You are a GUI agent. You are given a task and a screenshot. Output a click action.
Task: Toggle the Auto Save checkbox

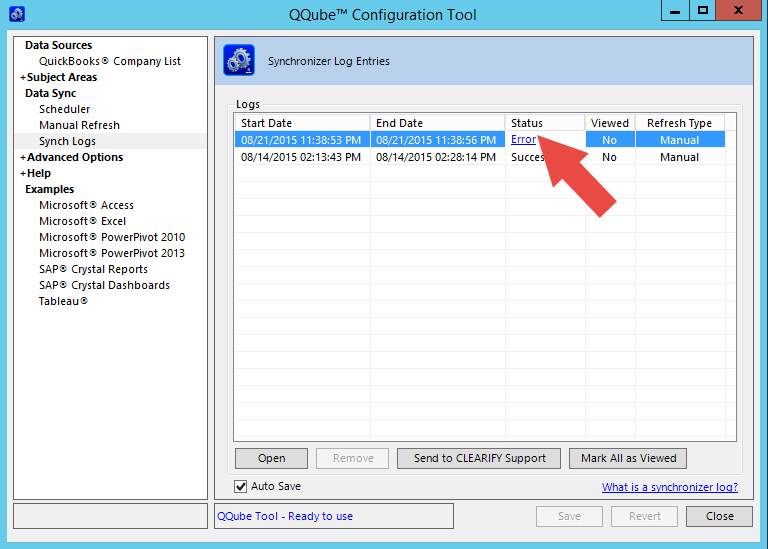click(240, 486)
